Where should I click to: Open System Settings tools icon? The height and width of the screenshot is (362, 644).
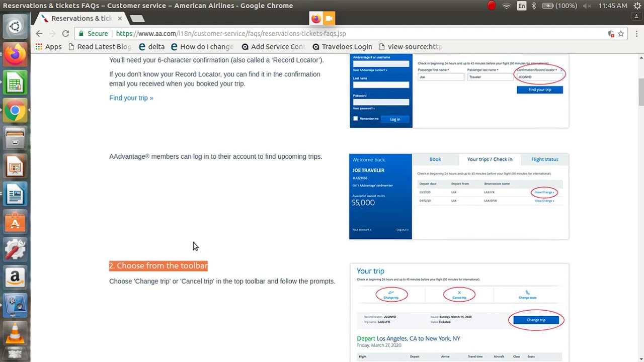click(15, 249)
